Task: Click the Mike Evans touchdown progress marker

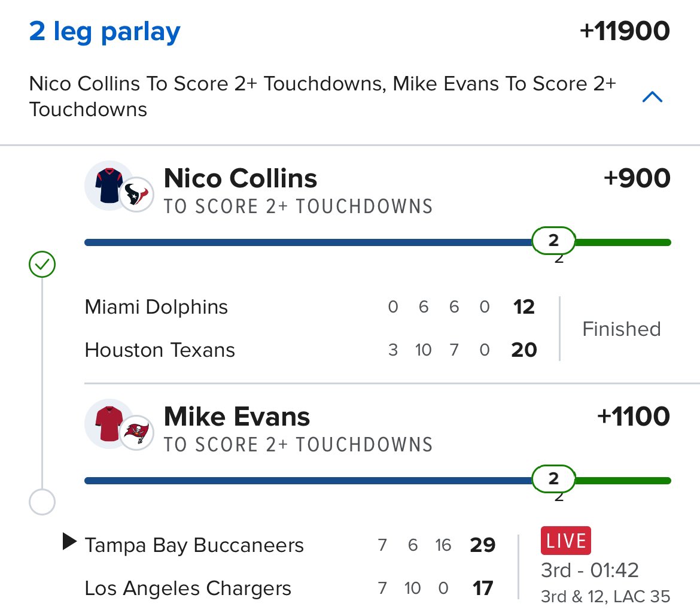Action: click(x=553, y=479)
